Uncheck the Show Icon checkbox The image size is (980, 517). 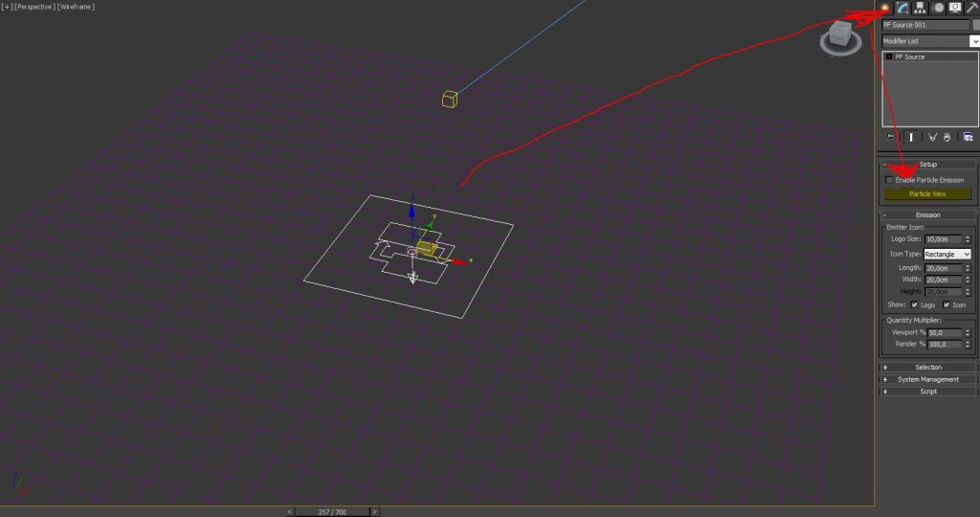[x=946, y=304]
